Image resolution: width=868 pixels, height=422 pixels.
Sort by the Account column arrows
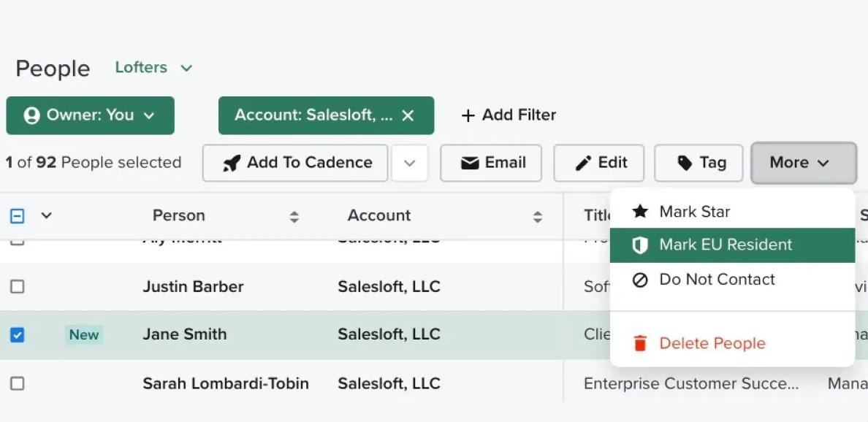(537, 217)
